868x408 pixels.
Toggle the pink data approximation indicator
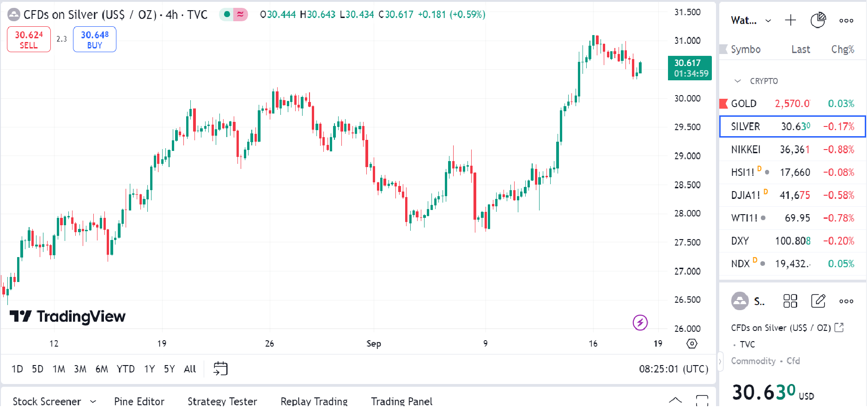(240, 14)
